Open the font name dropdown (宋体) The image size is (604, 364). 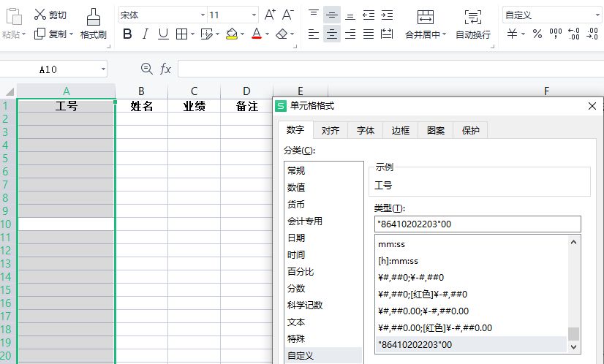click(x=203, y=15)
